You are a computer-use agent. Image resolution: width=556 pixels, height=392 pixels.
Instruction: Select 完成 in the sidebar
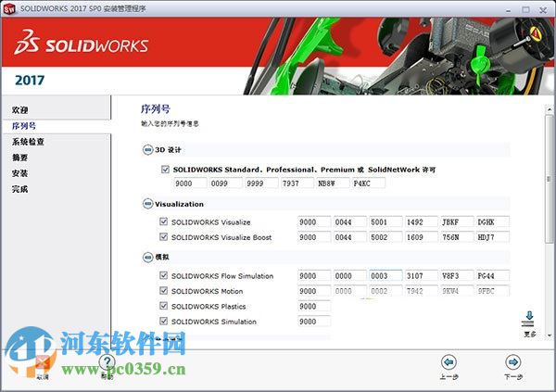tap(19, 189)
